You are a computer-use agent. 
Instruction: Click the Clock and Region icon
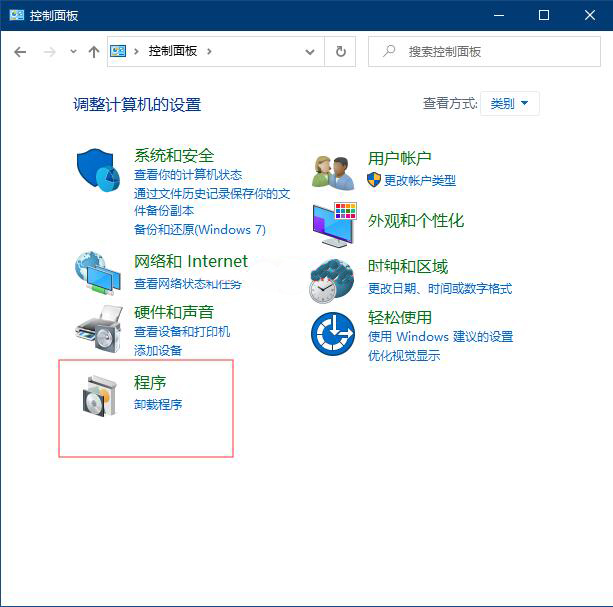pyautogui.click(x=332, y=281)
